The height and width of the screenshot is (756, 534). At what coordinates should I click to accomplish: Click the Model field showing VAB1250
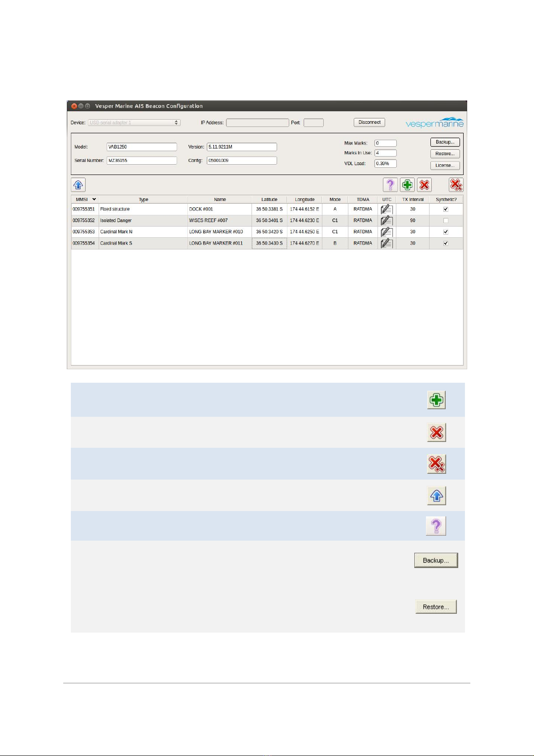142,147
